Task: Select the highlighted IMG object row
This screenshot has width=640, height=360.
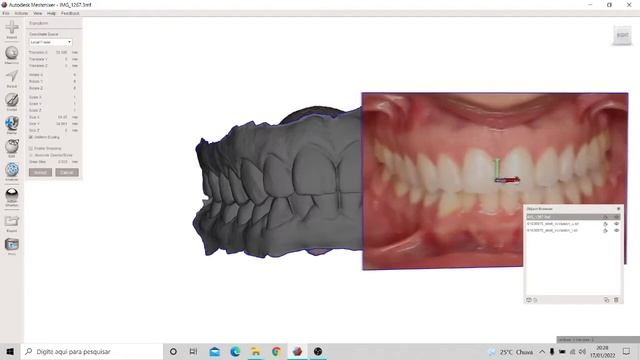Action: [573, 217]
